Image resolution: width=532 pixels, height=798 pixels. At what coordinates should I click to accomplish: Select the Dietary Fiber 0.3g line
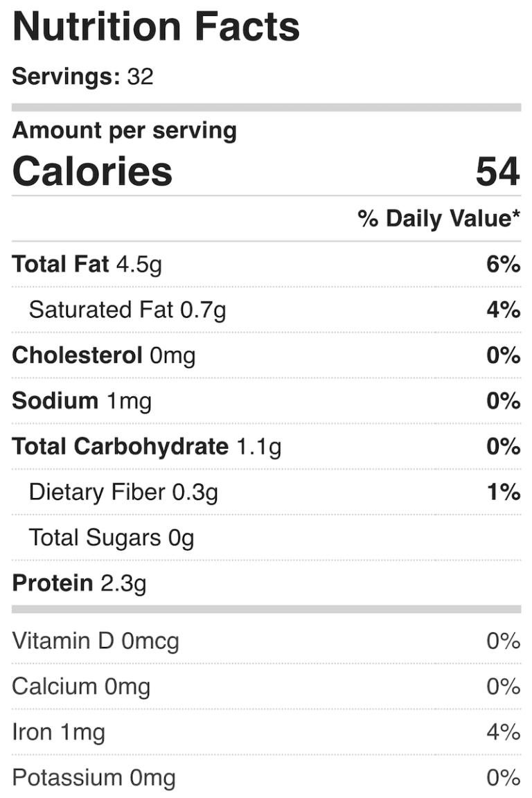point(123,493)
